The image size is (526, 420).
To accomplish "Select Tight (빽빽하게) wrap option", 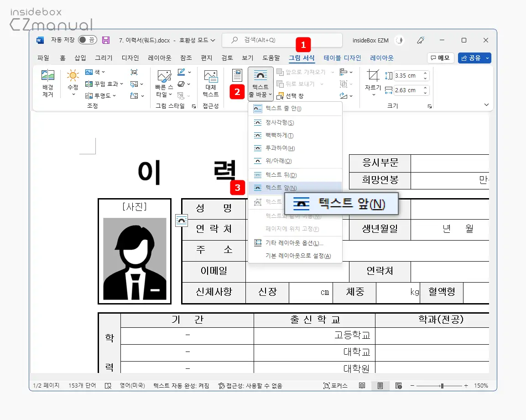I will 295,135.
